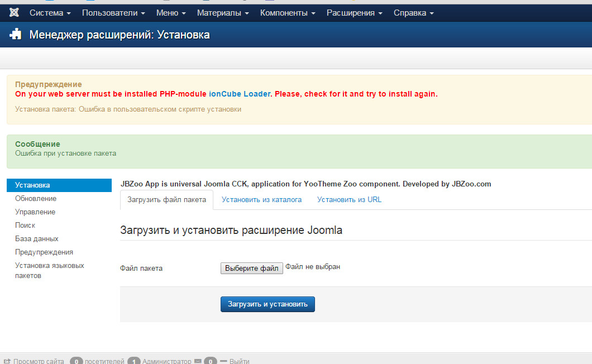This screenshot has height=364, width=592.
Task: Open the Материалы menu
Action: click(x=223, y=12)
